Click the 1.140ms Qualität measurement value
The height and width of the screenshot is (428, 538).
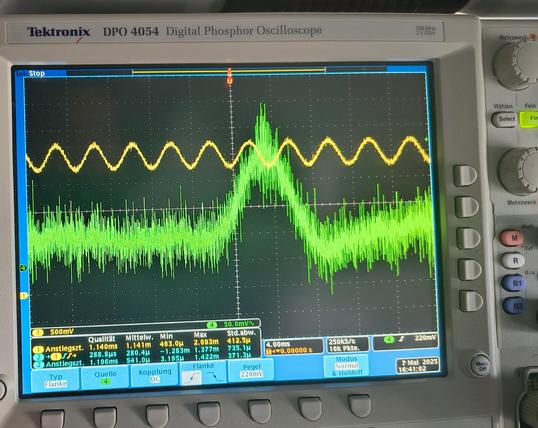pos(103,347)
